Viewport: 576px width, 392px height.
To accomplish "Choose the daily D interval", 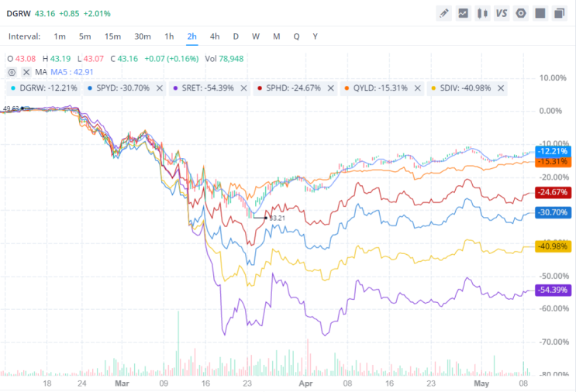I will tap(236, 36).
